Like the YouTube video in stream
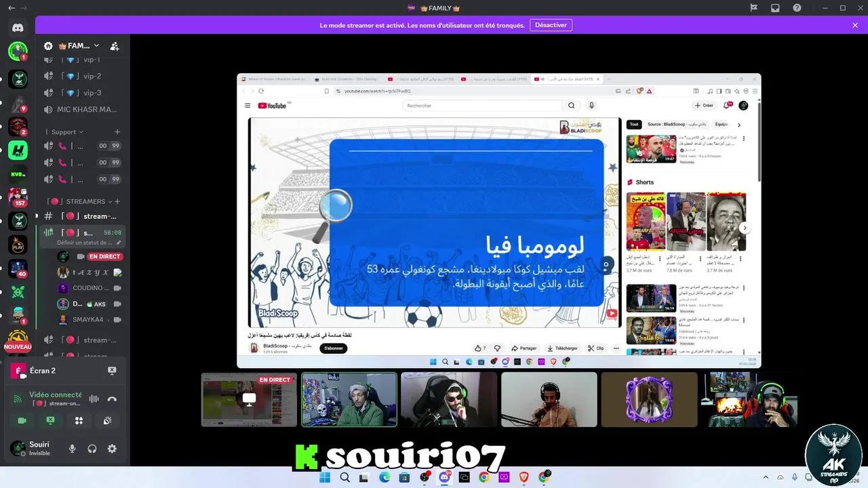 tap(480, 348)
